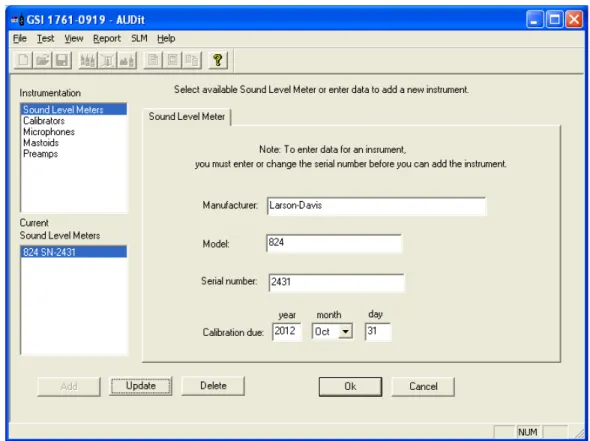Expand the calibration month dropdown arrow
590x441 pixels.
[x=345, y=332]
